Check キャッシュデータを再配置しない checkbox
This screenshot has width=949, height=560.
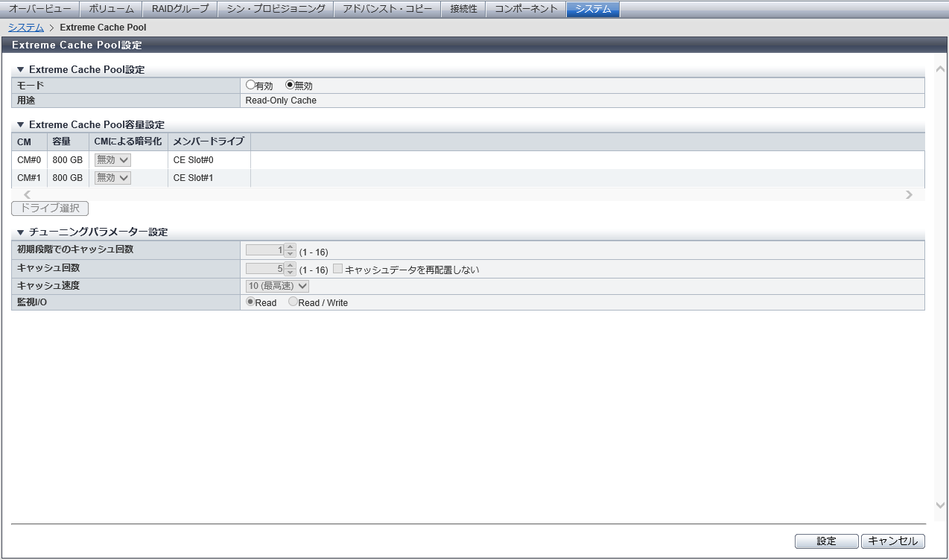point(337,269)
